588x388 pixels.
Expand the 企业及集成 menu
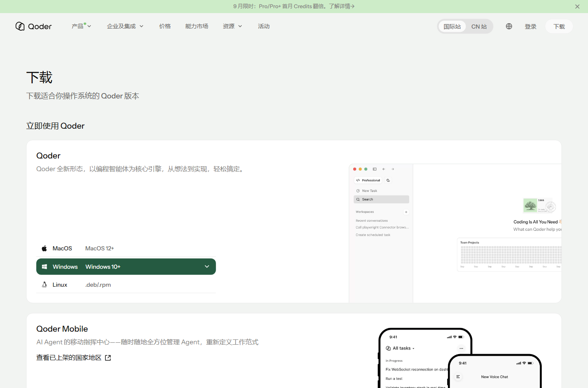(125, 26)
